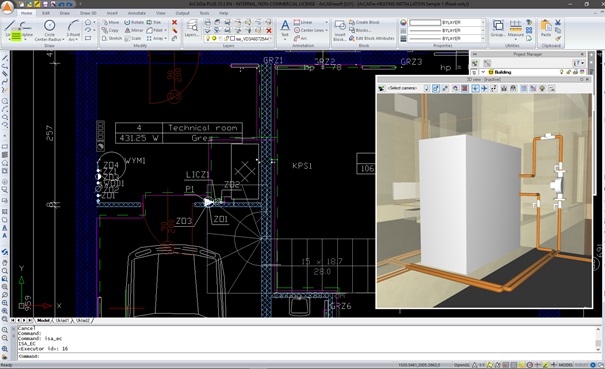Select the 3-Point Arc tool
Viewport: 605px width, 369px height.
click(x=73, y=30)
